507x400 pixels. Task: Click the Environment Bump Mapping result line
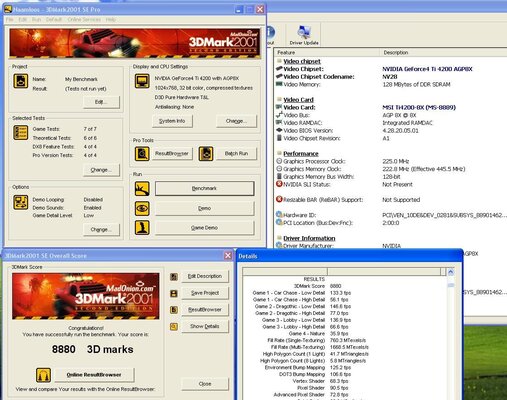click(x=308, y=368)
